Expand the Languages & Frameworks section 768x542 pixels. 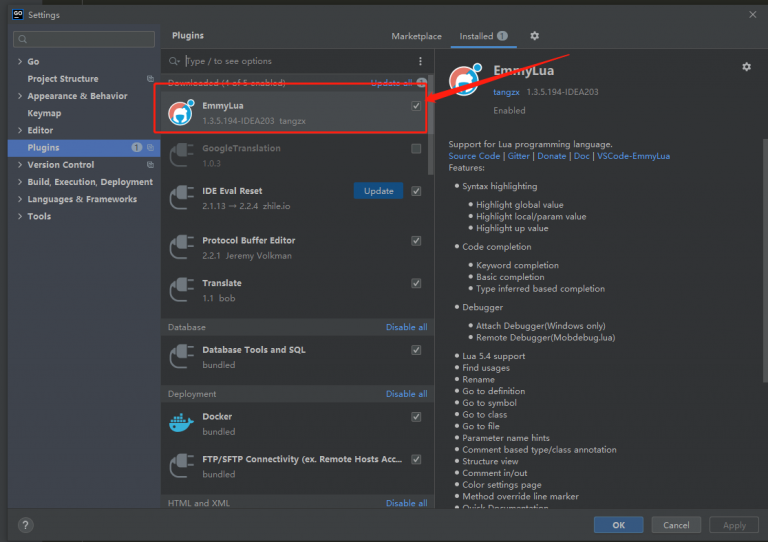click(x=19, y=199)
